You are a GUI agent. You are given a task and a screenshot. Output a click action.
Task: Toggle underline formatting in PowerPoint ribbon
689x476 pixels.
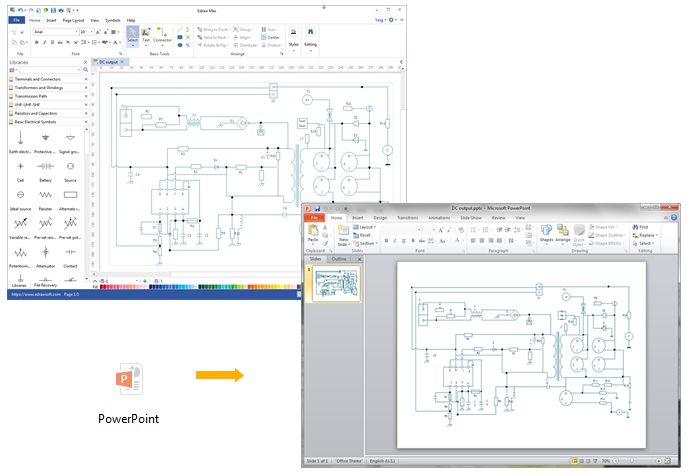point(402,241)
